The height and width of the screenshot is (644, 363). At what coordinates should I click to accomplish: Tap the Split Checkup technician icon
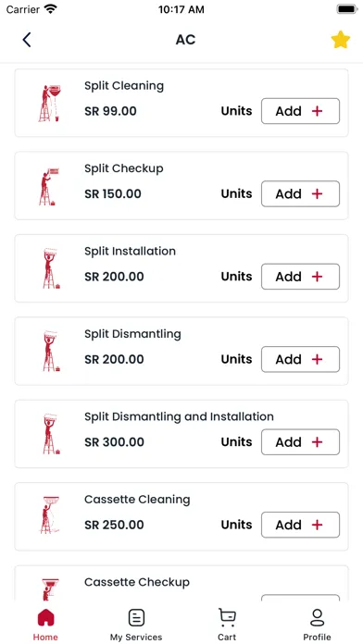click(50, 186)
